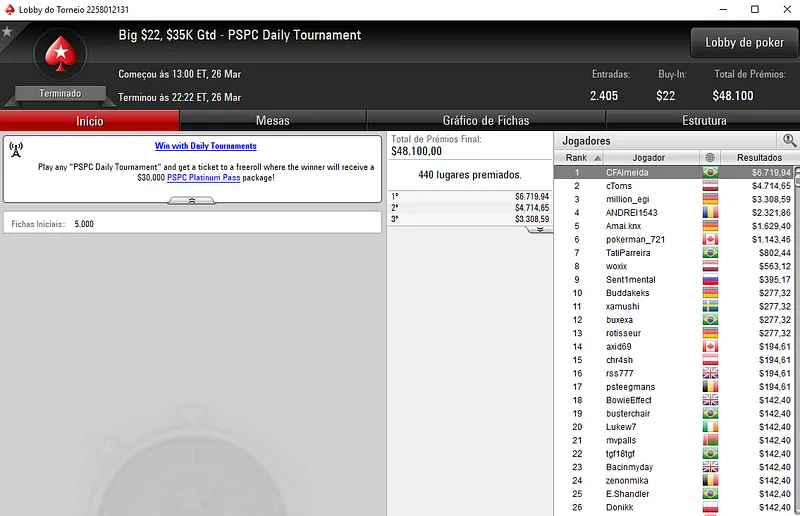This screenshot has width=800, height=516.
Task: Click the broadcast antenna news icon
Action: [x=16, y=149]
